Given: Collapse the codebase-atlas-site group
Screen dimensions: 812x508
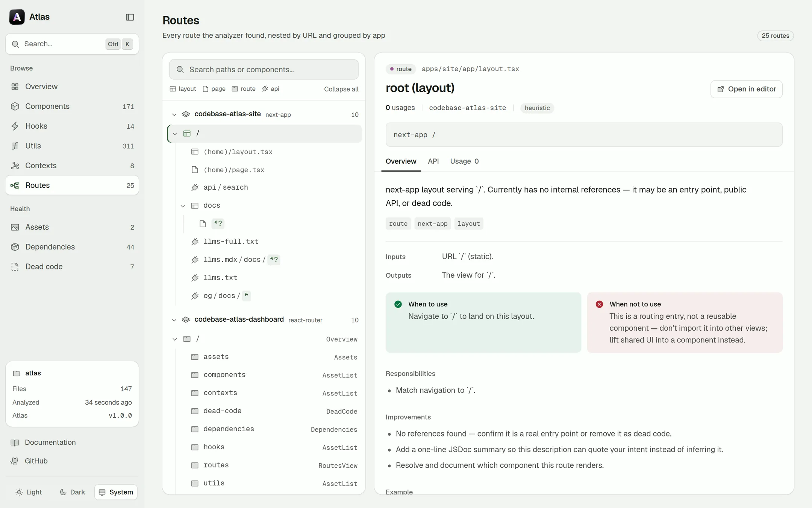Looking at the screenshot, I should [x=174, y=114].
